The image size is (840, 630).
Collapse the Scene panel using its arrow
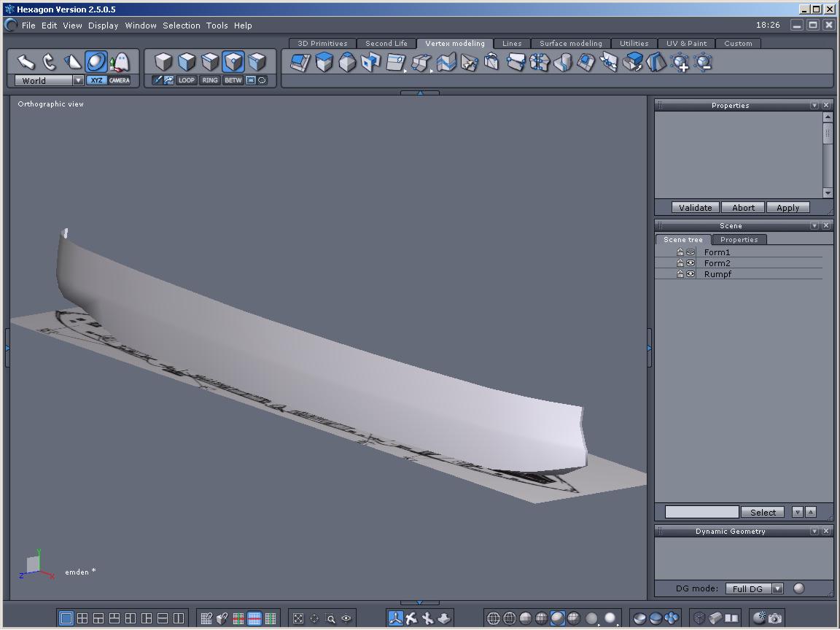click(814, 226)
